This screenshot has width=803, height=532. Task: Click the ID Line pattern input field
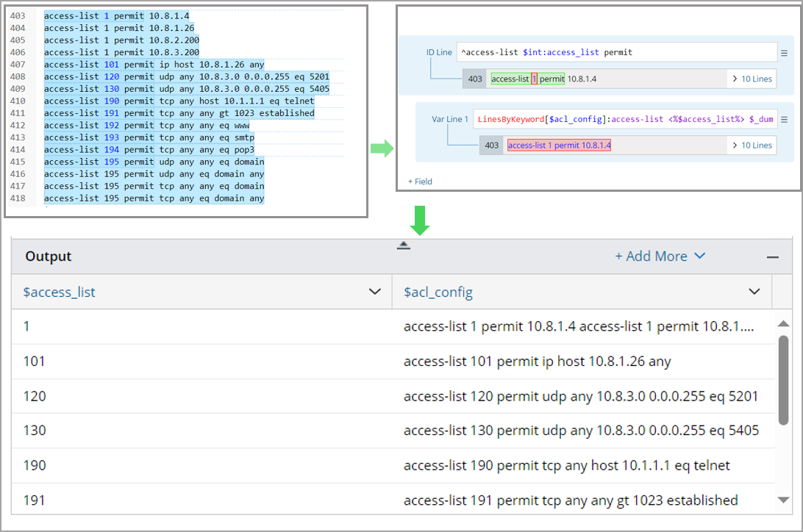pyautogui.click(x=617, y=52)
